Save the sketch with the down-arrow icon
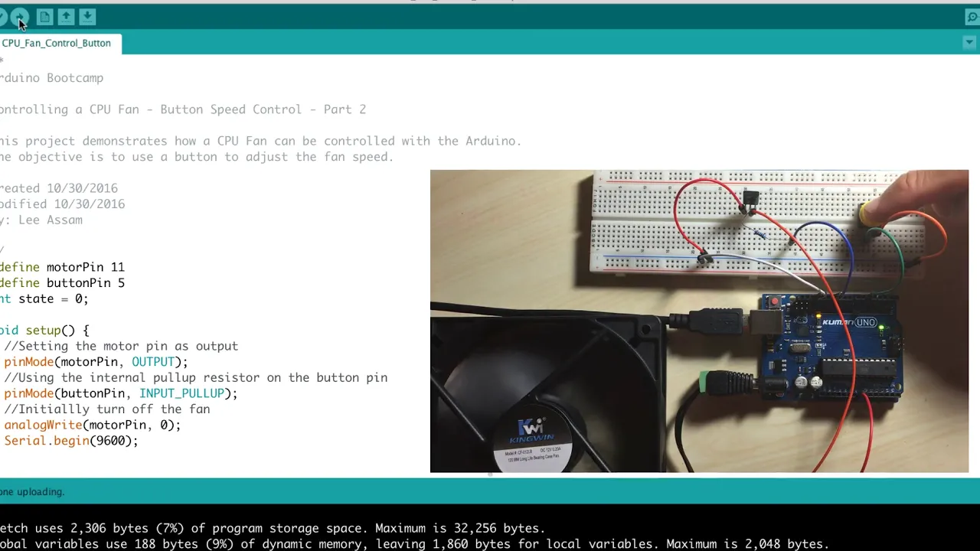Viewport: 980px width, 551px height. (x=88, y=17)
